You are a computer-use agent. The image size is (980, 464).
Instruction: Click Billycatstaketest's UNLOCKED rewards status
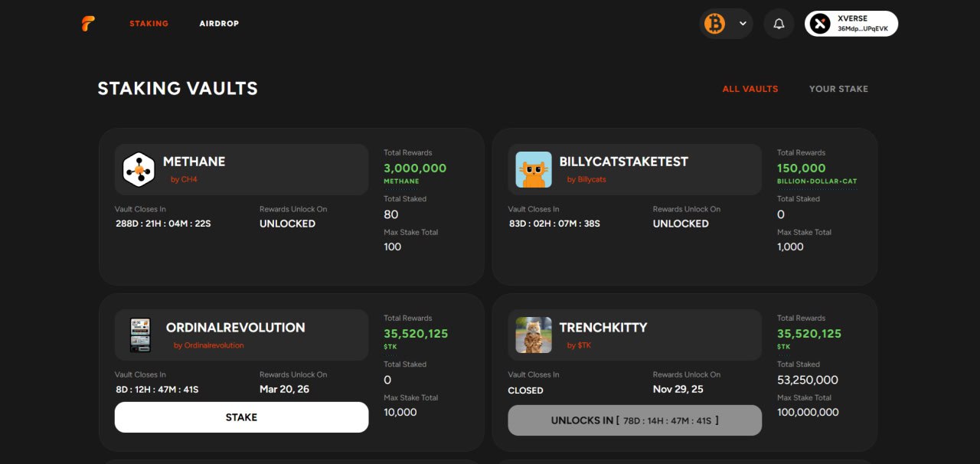[681, 224]
